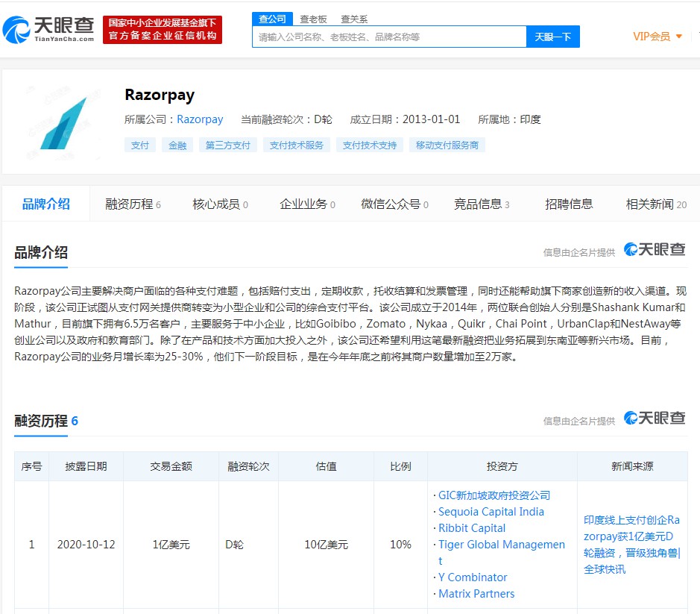
Task: Click the 融资轮次 column header
Action: click(x=249, y=466)
